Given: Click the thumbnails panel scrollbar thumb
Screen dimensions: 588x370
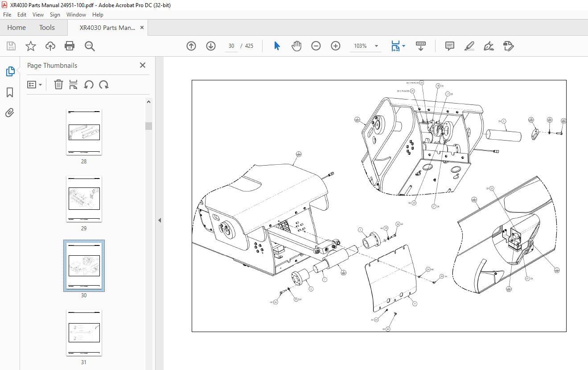Looking at the screenshot, I should point(149,126).
